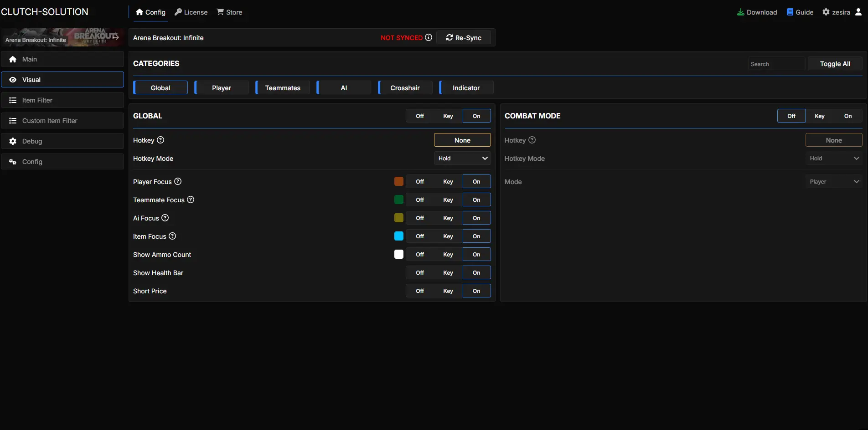Open the Mode dropdown showing Player
Screen dimensions: 868x430
point(833,181)
